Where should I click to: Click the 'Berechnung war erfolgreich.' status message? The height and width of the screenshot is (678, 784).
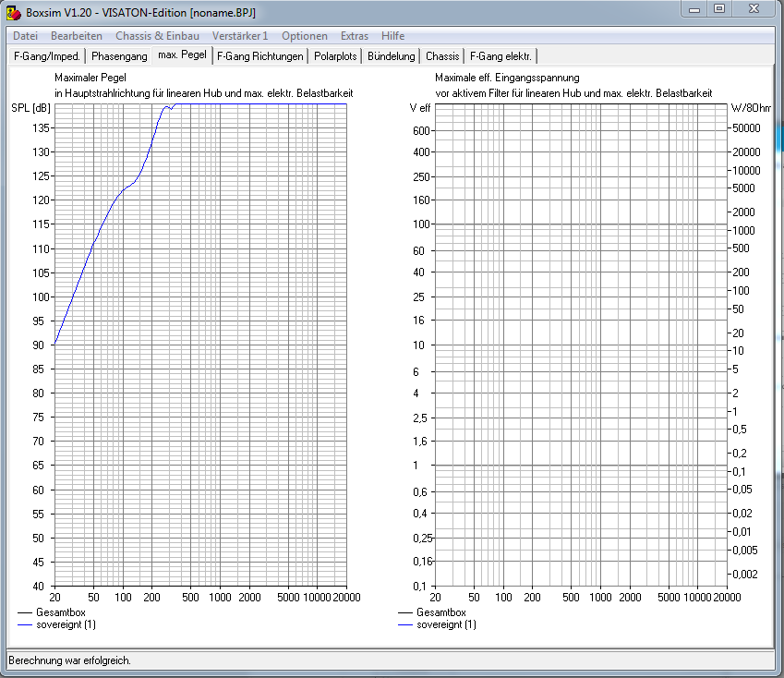coord(69,660)
